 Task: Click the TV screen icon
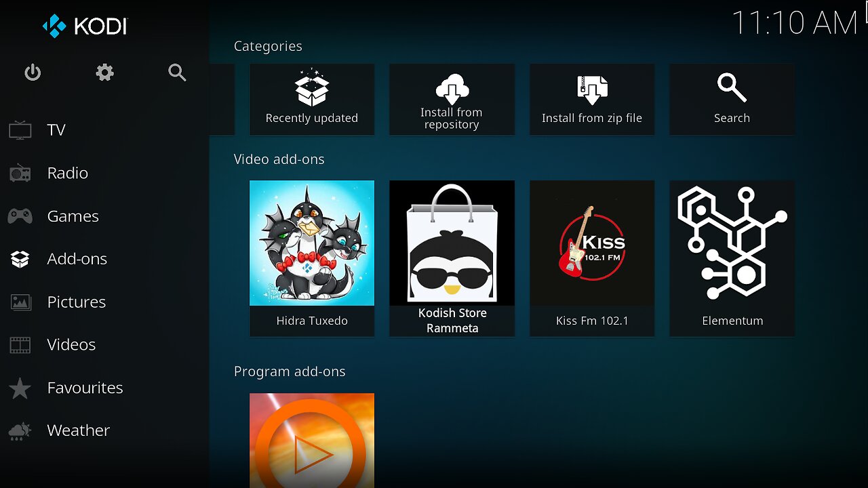(x=20, y=130)
